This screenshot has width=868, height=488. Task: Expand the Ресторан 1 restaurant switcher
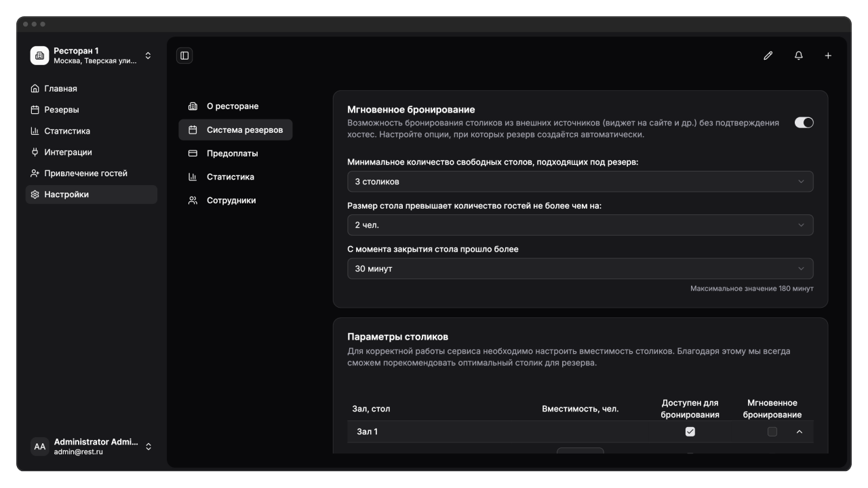click(149, 56)
